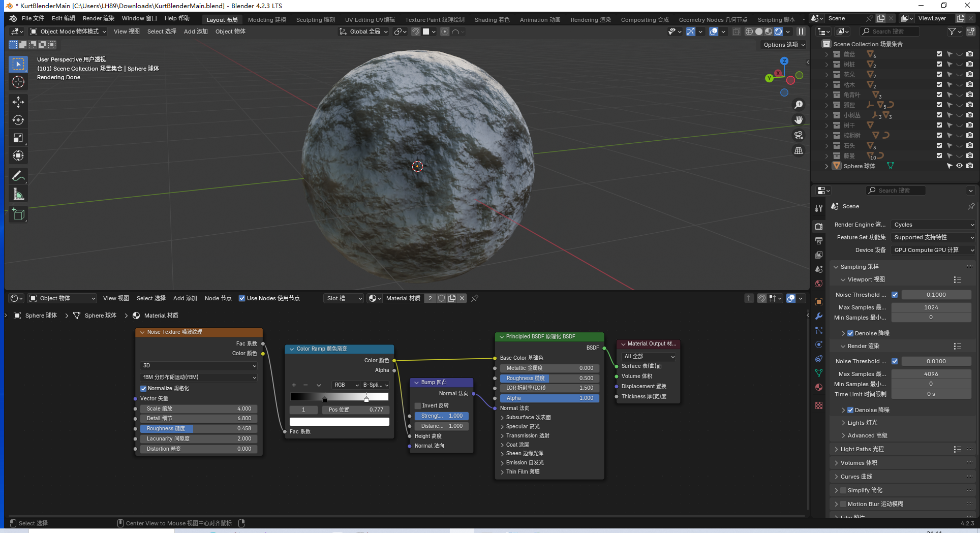980x533 pixels.
Task: Click the viewport Options button
Action: pyautogui.click(x=784, y=45)
